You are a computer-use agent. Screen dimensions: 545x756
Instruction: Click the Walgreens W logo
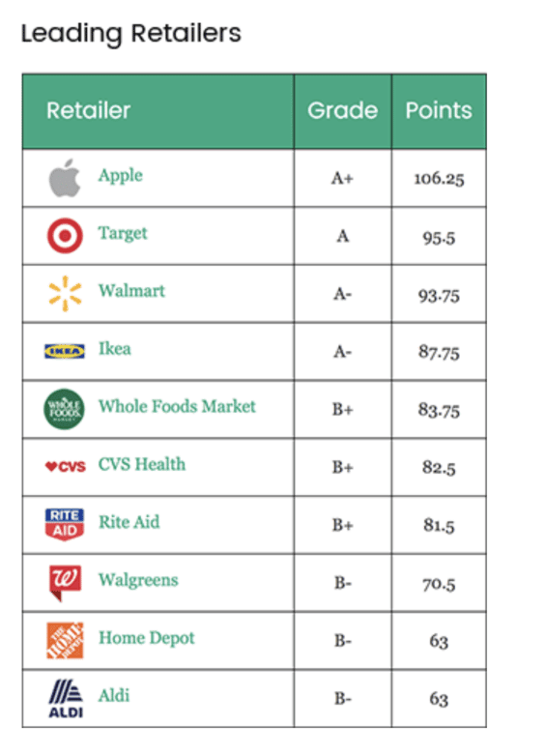pos(65,582)
